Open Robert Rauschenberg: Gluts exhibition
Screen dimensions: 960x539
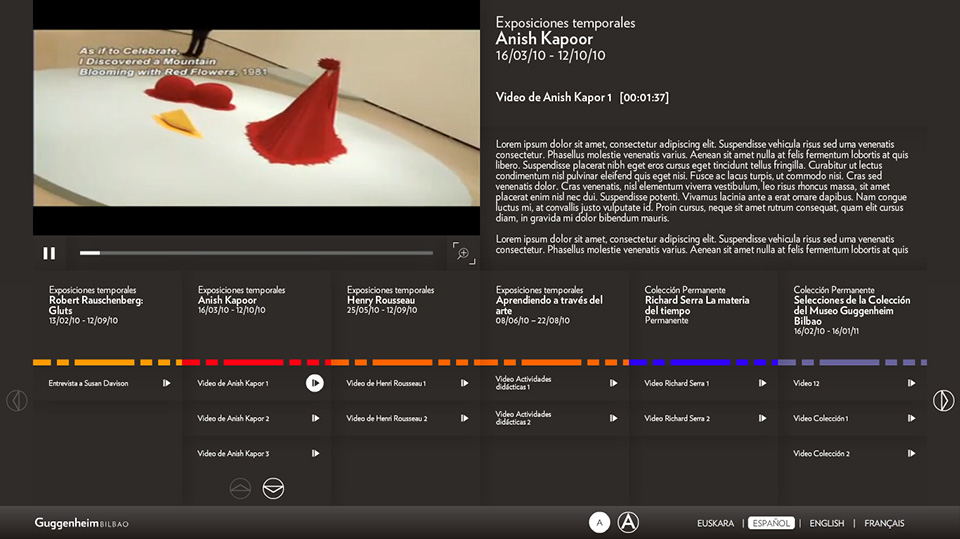coord(96,305)
